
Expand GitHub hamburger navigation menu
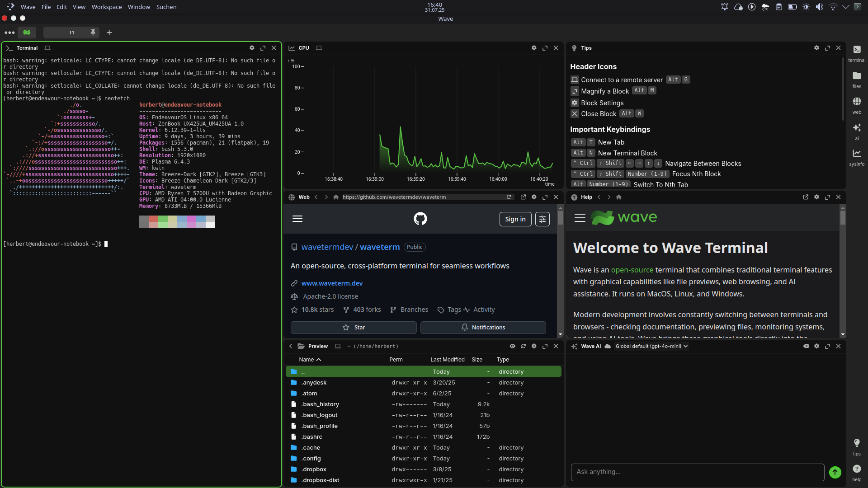[297, 219]
